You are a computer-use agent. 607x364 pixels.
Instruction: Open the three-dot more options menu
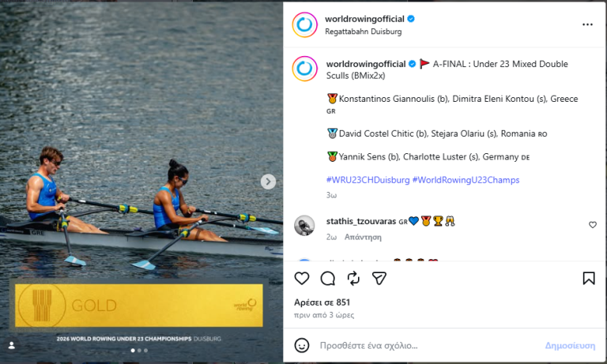point(587,24)
